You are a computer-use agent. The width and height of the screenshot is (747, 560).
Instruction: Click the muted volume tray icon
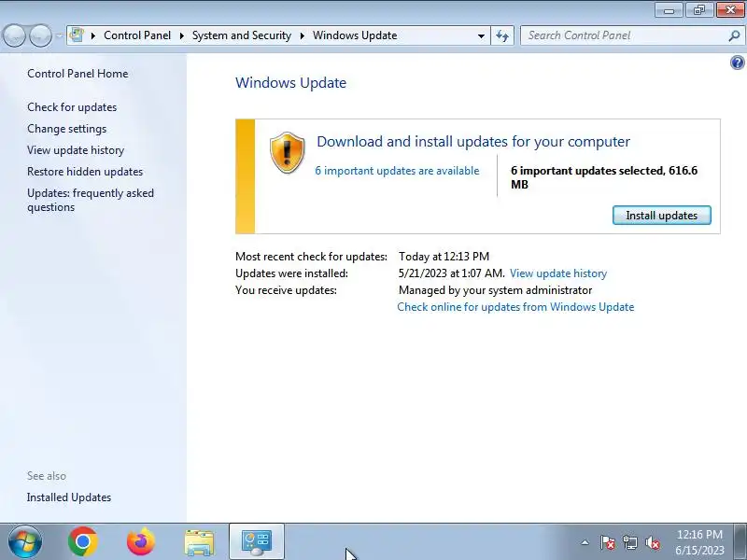653,542
